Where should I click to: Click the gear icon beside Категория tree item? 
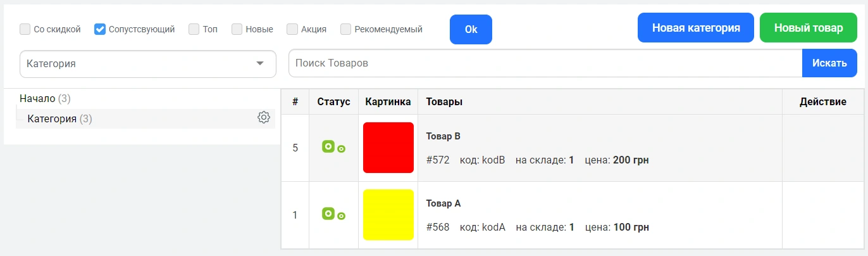pyautogui.click(x=264, y=118)
